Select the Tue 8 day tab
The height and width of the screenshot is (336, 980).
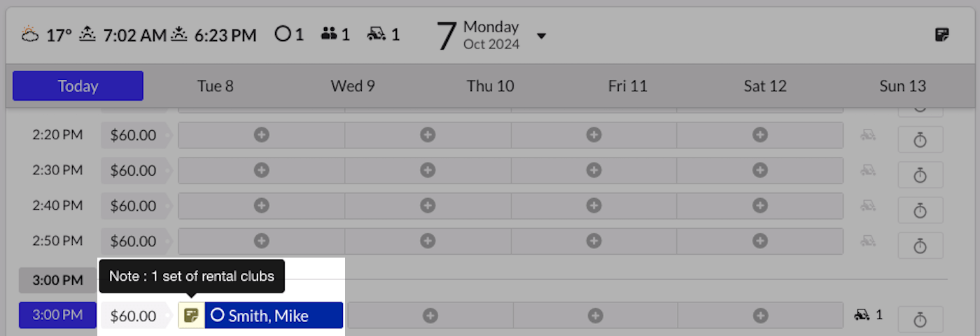point(216,86)
